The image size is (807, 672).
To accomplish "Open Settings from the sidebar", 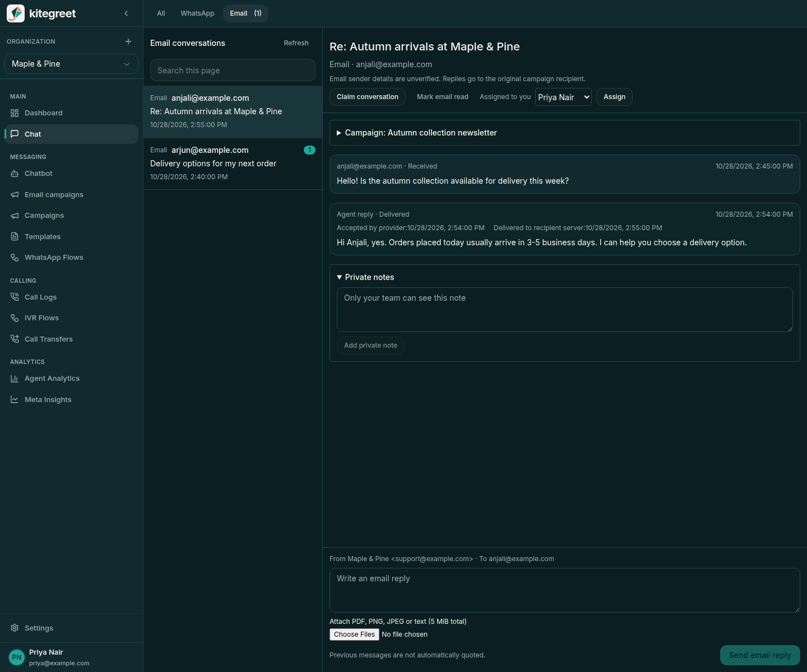I will (71, 628).
